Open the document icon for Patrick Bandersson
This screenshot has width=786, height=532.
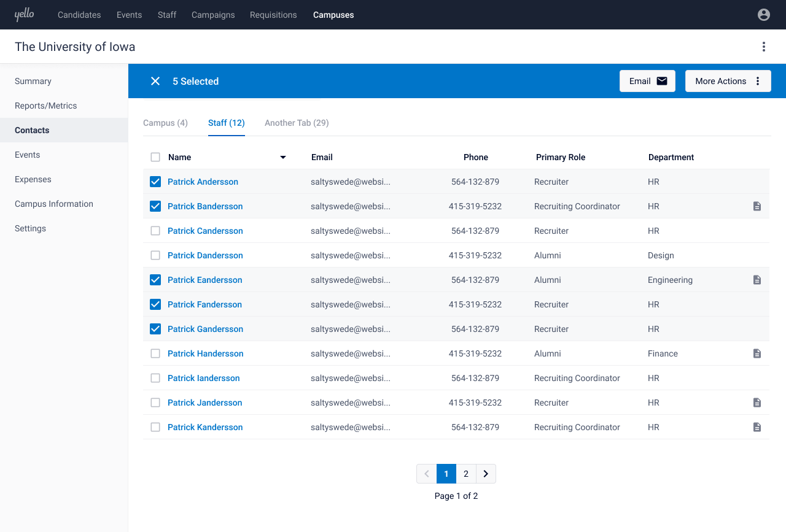coord(757,206)
